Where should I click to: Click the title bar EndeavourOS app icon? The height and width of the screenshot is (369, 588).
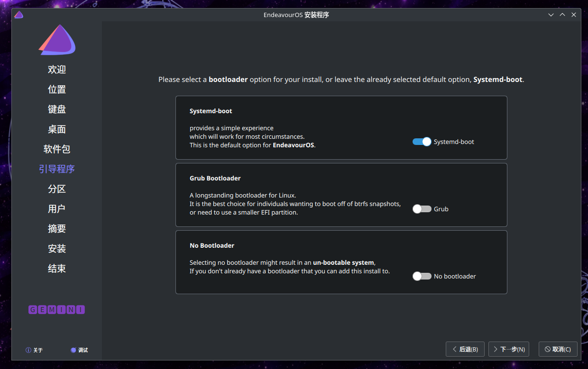click(x=18, y=15)
